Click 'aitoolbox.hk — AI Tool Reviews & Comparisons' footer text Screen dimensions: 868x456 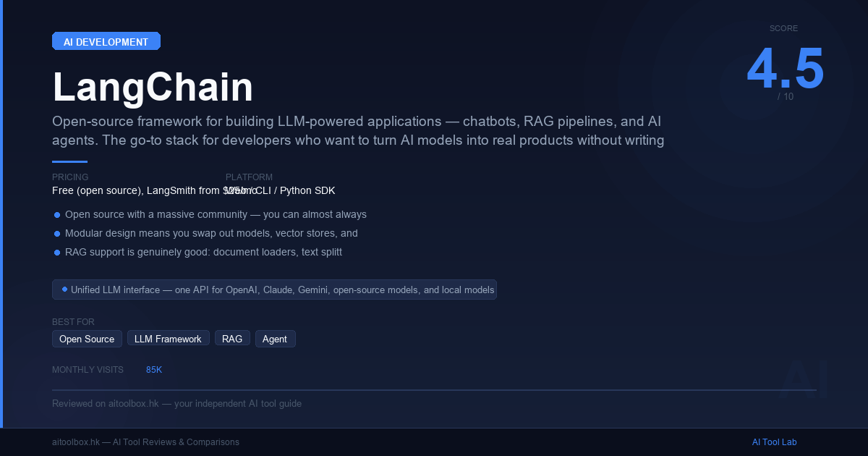click(145, 442)
